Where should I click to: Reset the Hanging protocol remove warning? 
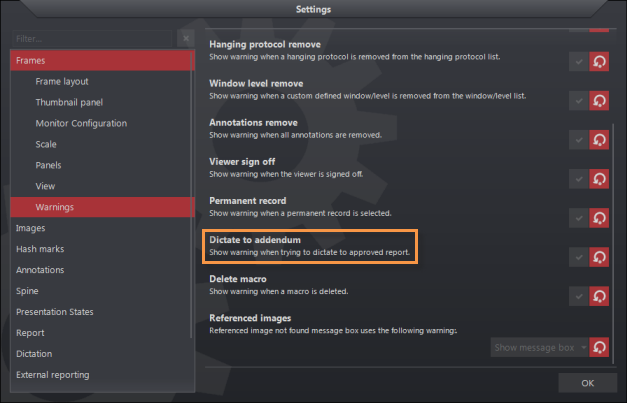point(600,62)
